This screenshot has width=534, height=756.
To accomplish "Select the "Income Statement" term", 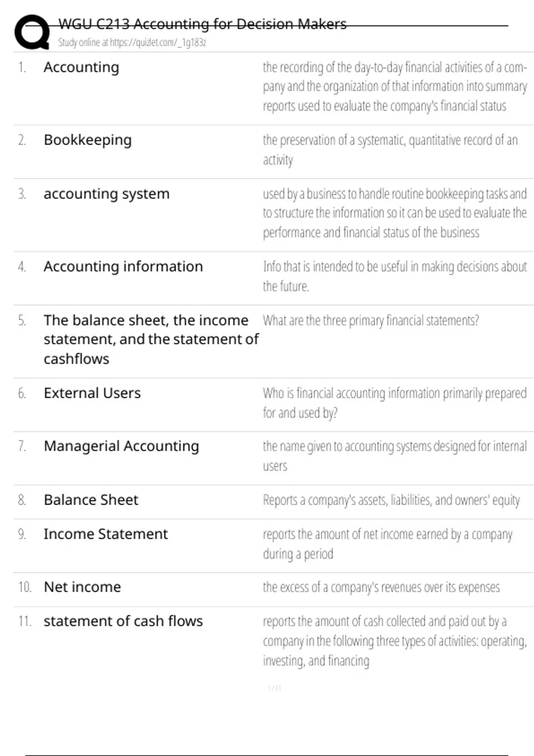I will pos(106,534).
